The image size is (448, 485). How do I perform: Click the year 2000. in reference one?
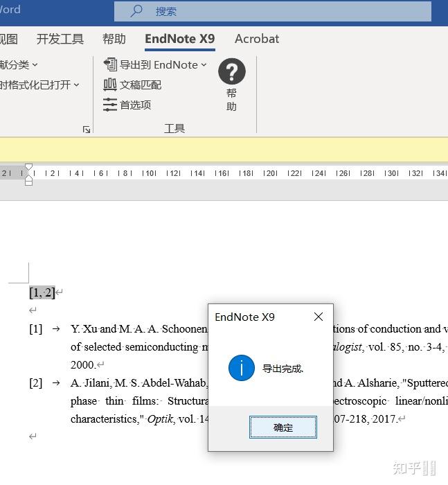83,365
